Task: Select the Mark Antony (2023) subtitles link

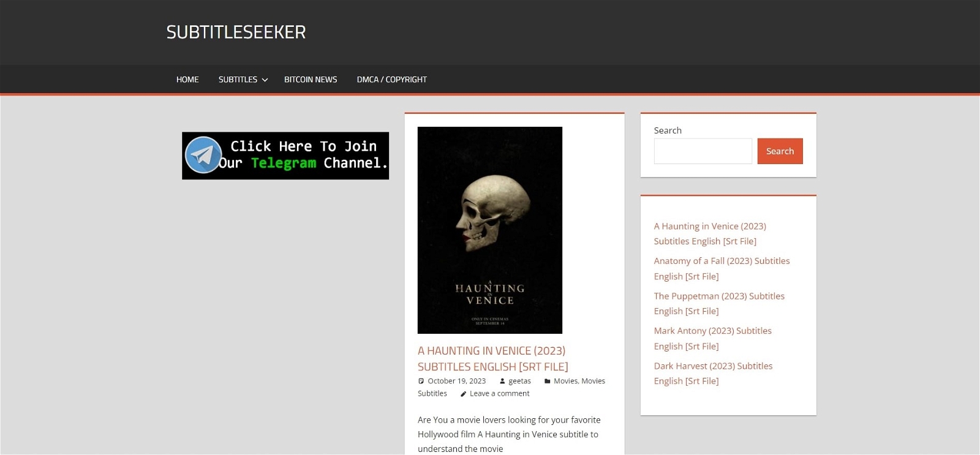Action: point(712,338)
